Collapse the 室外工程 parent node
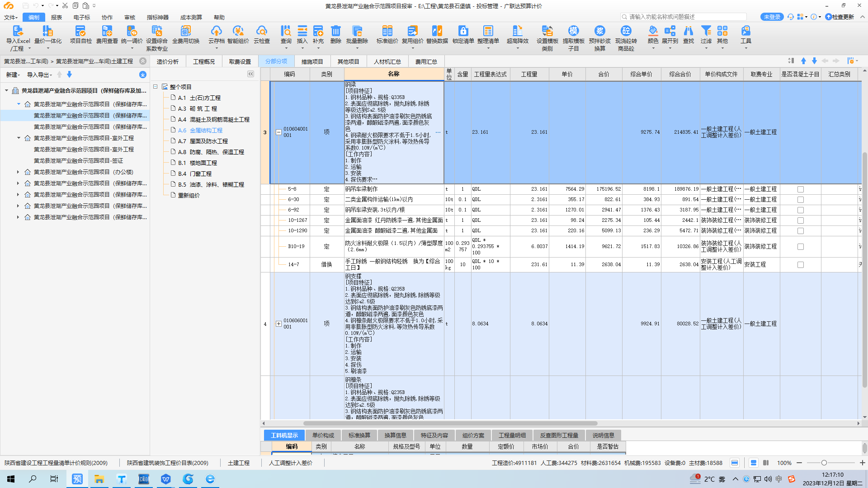Image resolution: width=868 pixels, height=488 pixels. coord(19,138)
